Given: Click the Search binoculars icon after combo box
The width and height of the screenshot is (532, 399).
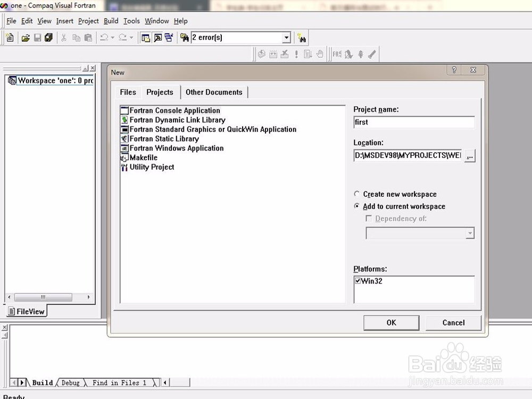Looking at the screenshot, I should click(x=301, y=38).
